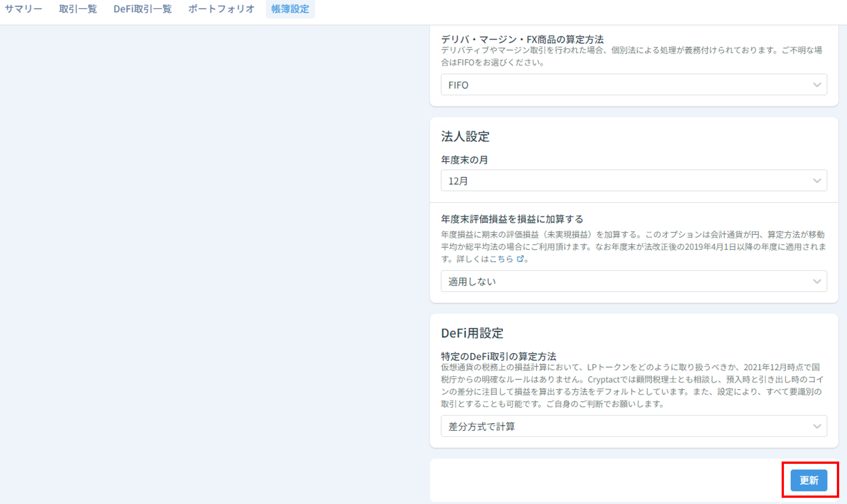Screen dimensions: 847x504
Task: Switch to the 取引一覧 tab
Action: (x=78, y=9)
